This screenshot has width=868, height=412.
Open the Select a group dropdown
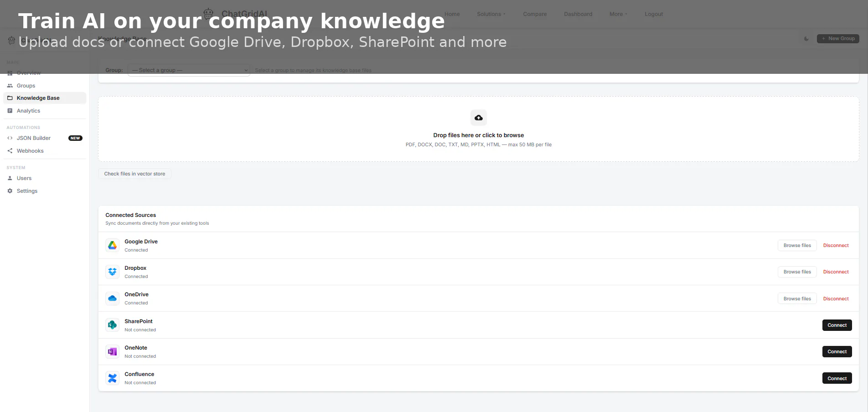pos(189,70)
